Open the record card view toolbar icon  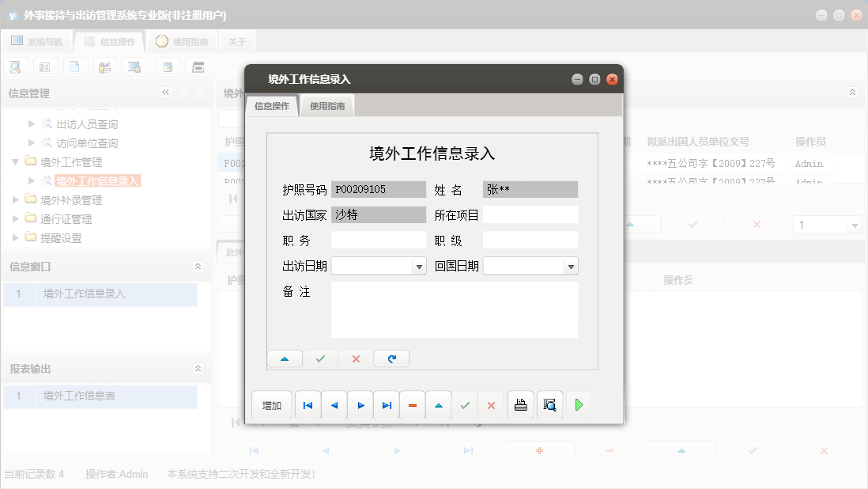[45, 66]
